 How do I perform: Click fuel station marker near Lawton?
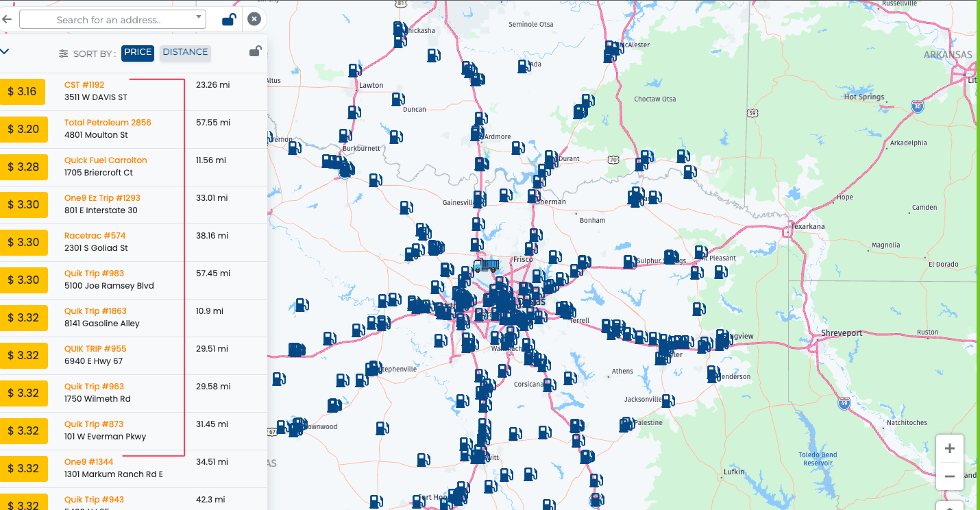(x=354, y=70)
